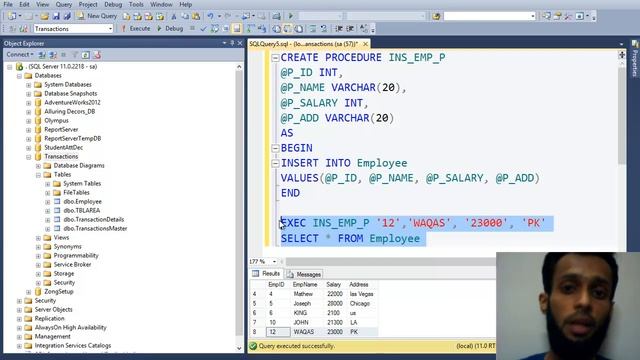Image resolution: width=640 pixels, height=360 pixels.
Task: Expand the Programmability folder
Action: tap(38, 256)
